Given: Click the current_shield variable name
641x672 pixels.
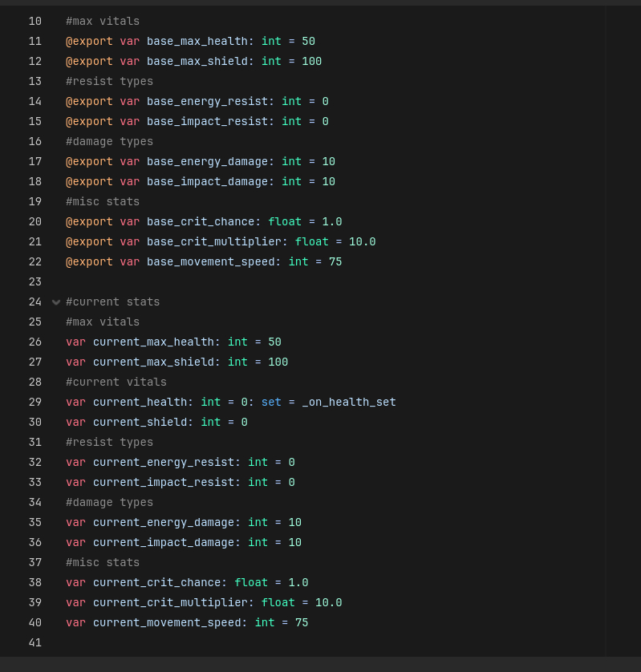Looking at the screenshot, I should [140, 422].
